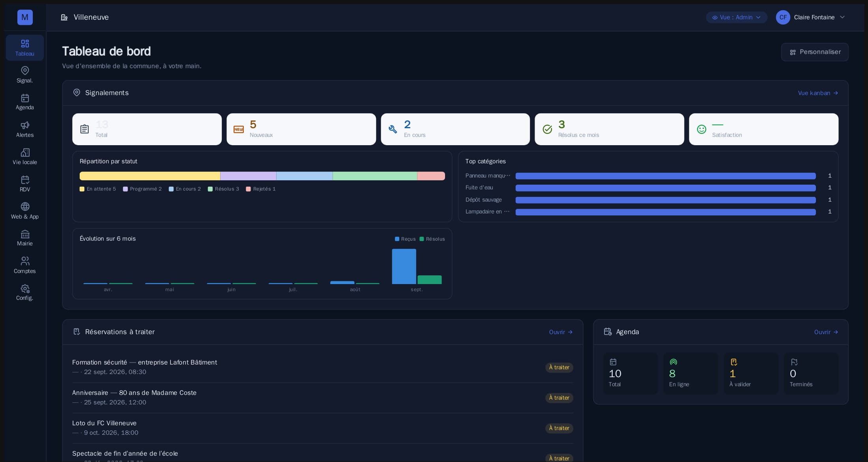Click the En ligne broadcast icon
868x462 pixels.
pos(673,362)
